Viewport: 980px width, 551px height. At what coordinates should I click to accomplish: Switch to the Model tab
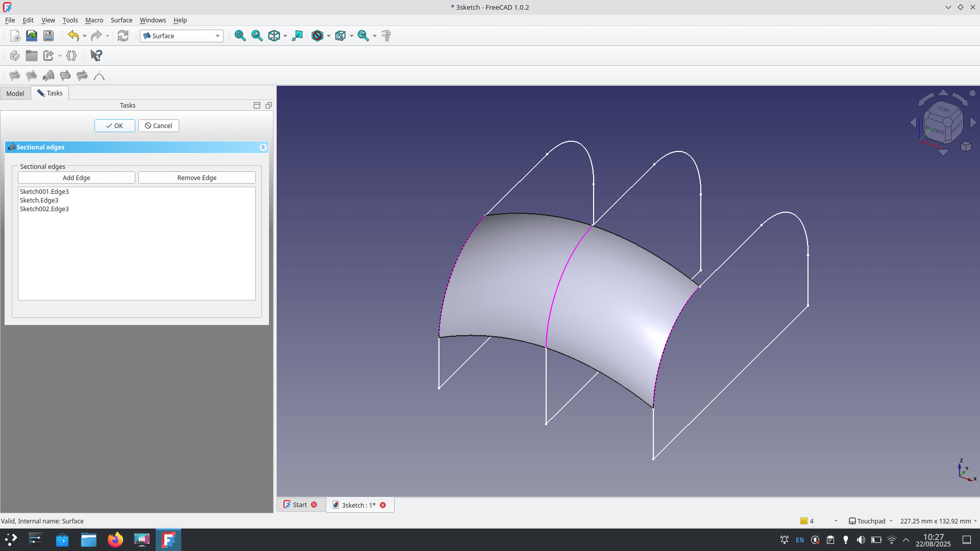pyautogui.click(x=15, y=93)
